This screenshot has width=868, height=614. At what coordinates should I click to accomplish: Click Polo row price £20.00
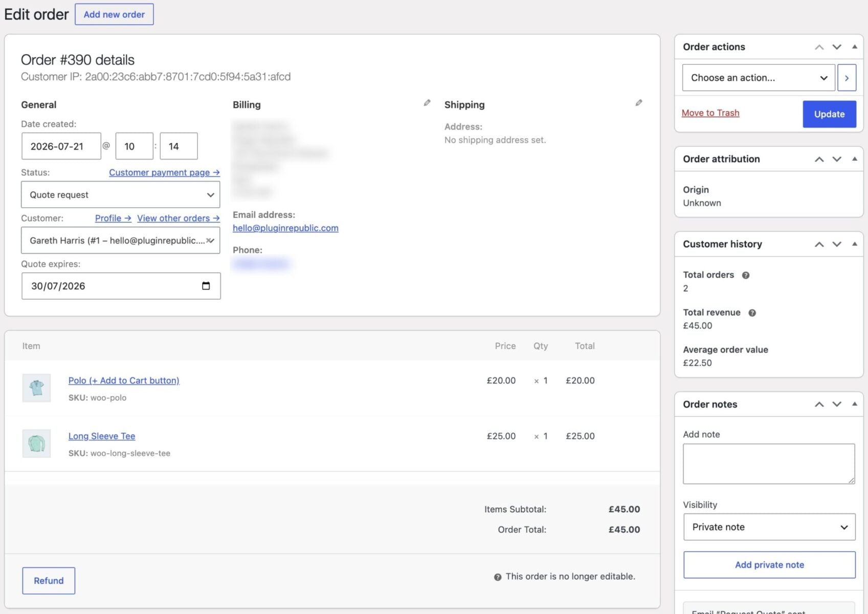coord(501,381)
